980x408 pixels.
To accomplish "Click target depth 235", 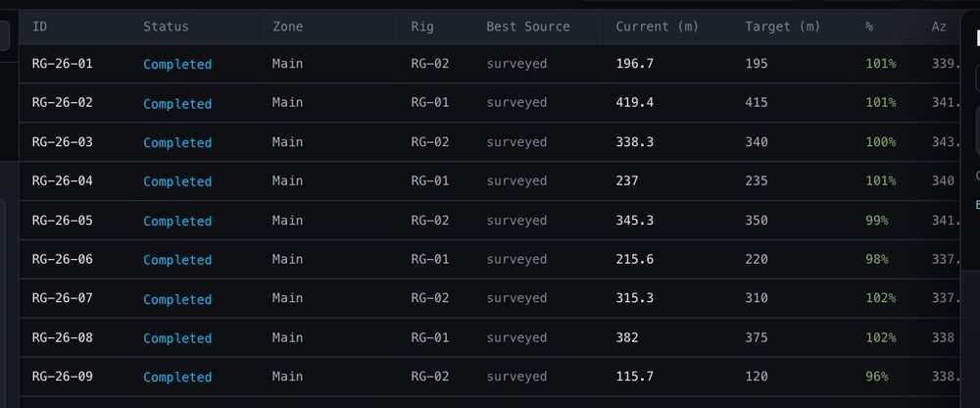I will 757,180.
